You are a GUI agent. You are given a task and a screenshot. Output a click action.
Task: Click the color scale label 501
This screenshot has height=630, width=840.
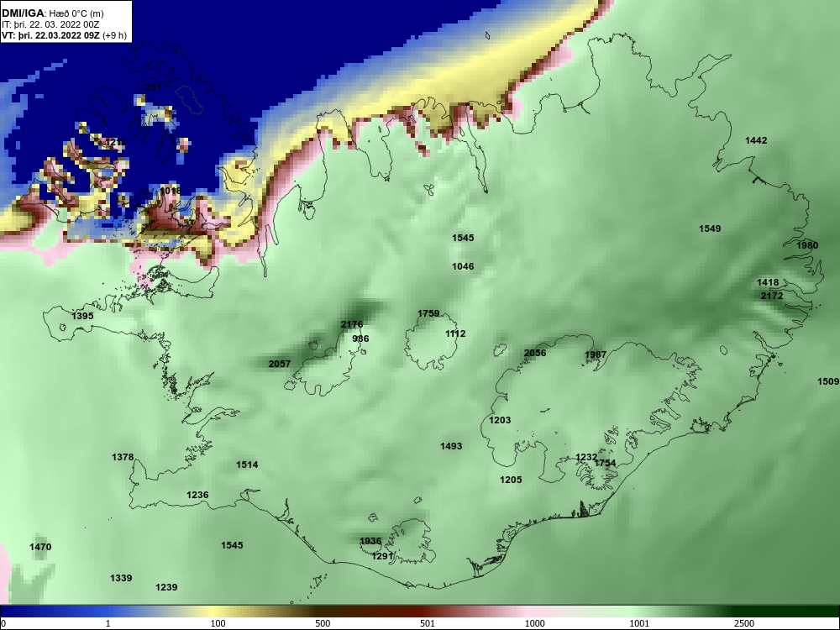click(x=428, y=623)
